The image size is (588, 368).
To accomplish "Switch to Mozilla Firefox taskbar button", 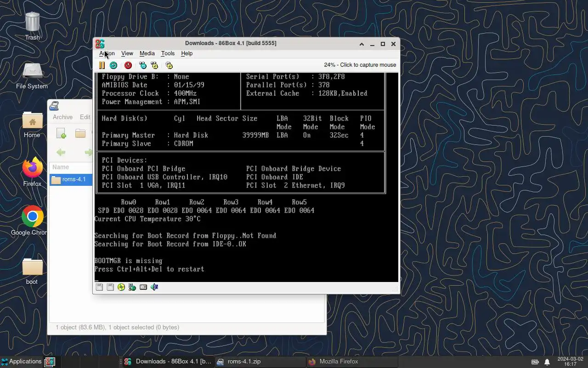I will 351,362.
